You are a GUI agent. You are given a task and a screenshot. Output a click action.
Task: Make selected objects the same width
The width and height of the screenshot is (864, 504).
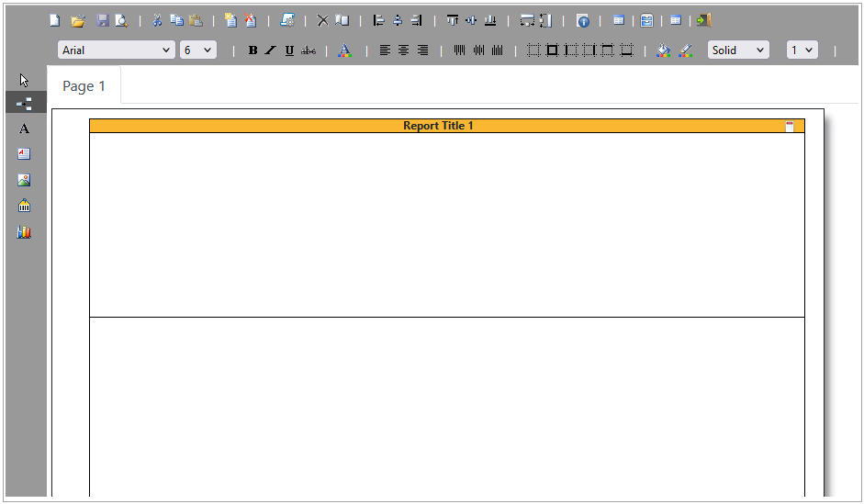point(527,21)
